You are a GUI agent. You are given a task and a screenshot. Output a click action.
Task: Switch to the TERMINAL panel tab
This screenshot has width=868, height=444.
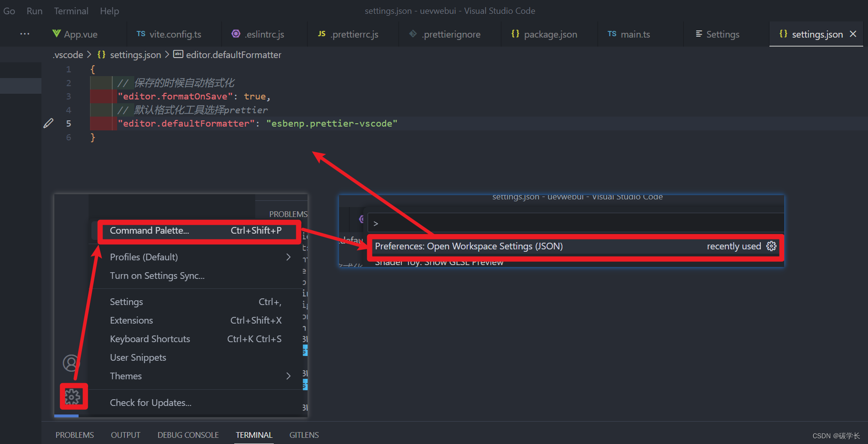point(254,435)
